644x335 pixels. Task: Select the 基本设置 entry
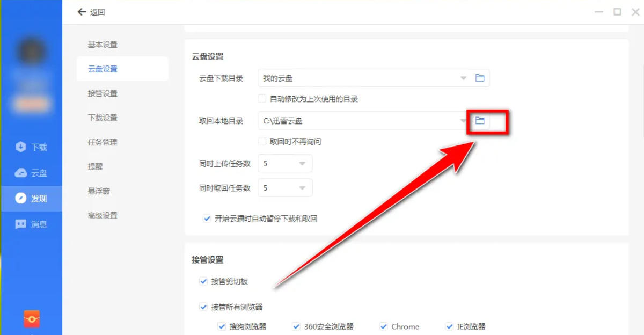102,45
